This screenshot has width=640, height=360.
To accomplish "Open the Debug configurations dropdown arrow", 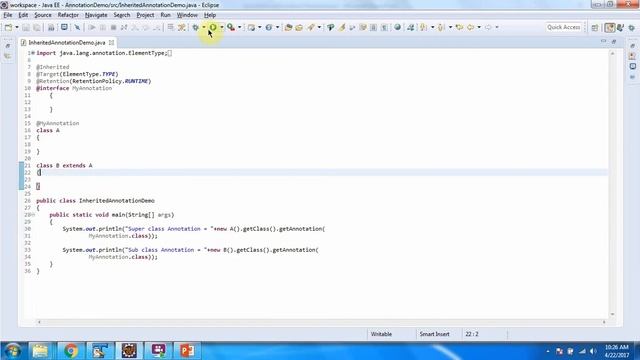I will coord(204,27).
